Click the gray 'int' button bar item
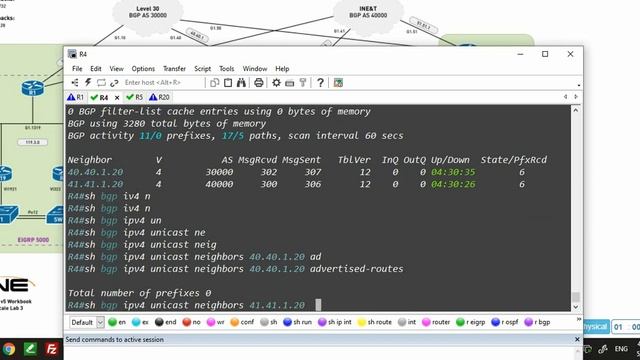 click(407, 322)
